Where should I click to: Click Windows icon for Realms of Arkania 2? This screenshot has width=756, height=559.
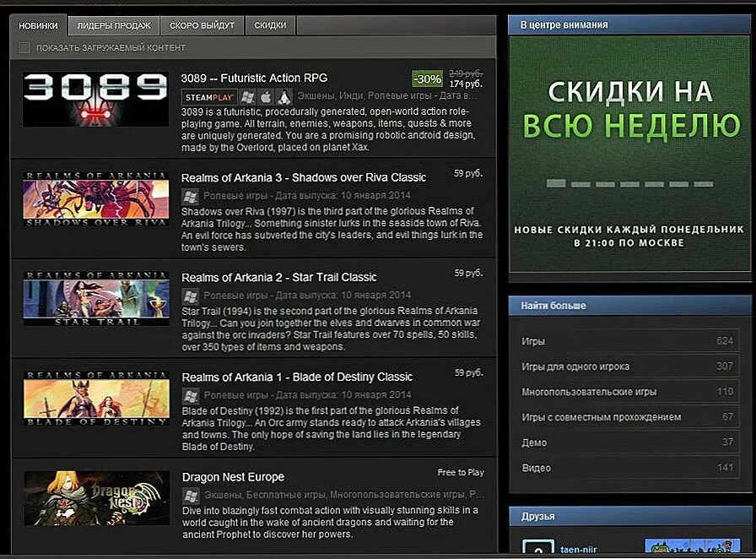tap(190, 296)
